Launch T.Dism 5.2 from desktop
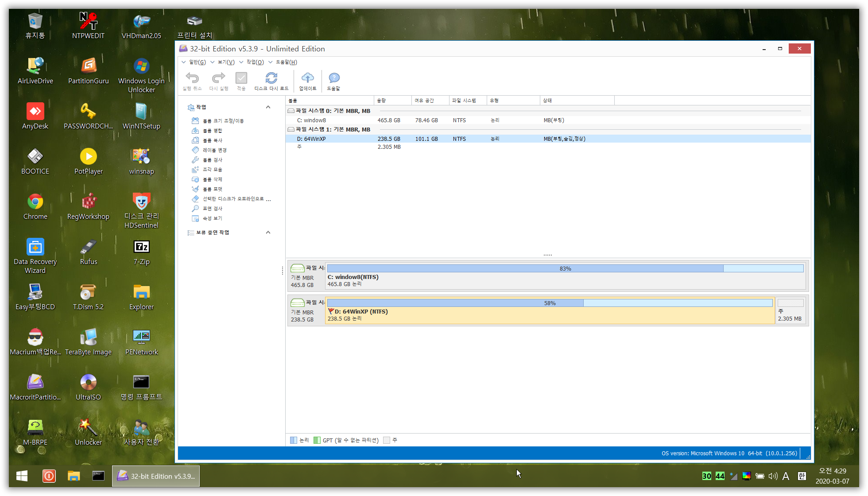The height and width of the screenshot is (496, 868). pyautogui.click(x=89, y=297)
